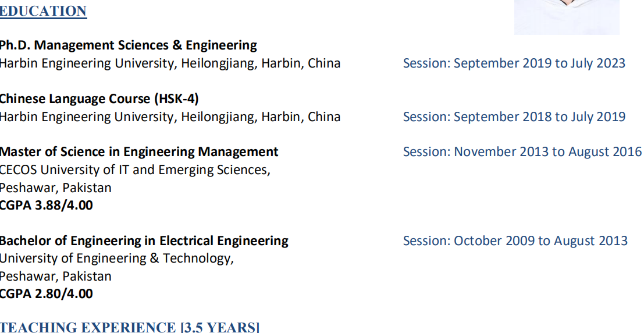Click the Bachelor of Engineering in Electrical Engineering title
This screenshot has height=333, width=644.
point(144,240)
